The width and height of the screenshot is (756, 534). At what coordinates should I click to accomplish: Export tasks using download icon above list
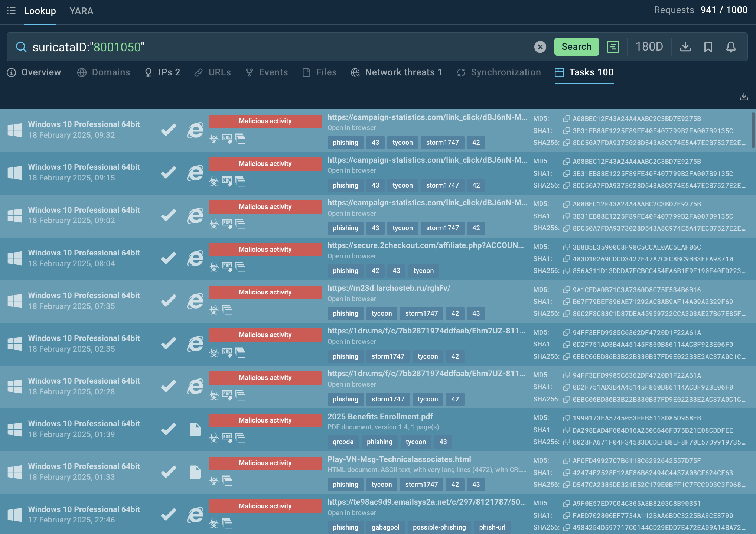coord(744,97)
